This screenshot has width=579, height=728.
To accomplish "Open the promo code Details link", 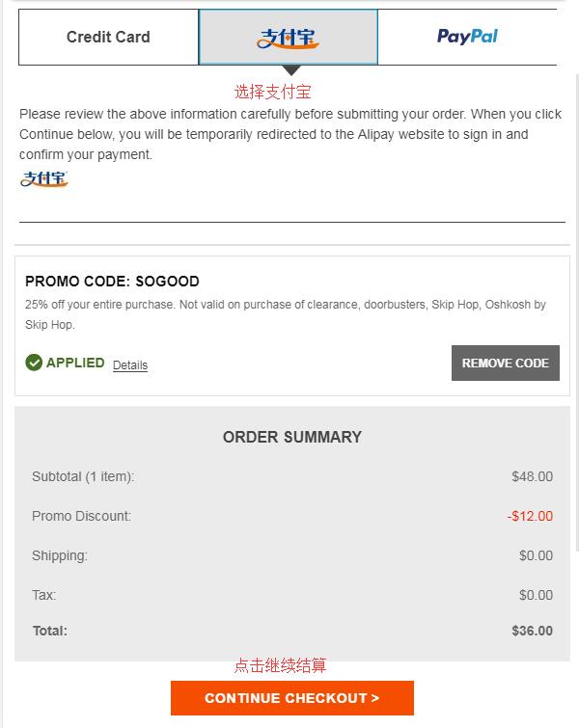I will [x=130, y=365].
